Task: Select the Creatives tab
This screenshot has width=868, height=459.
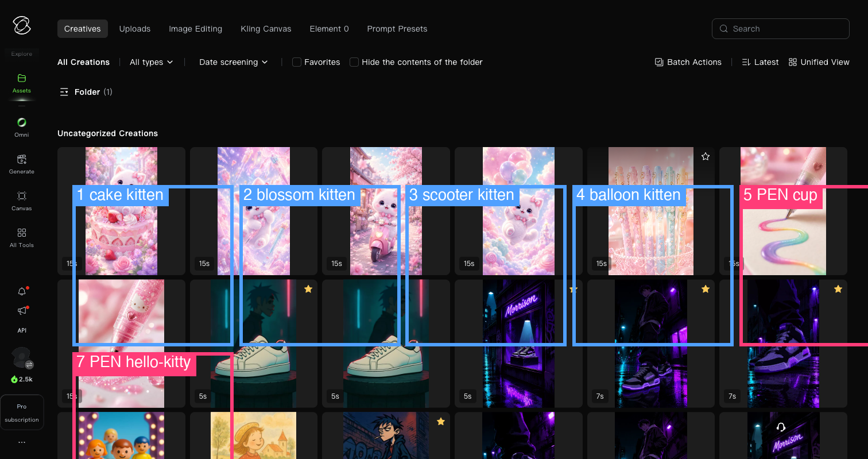Action: point(83,29)
